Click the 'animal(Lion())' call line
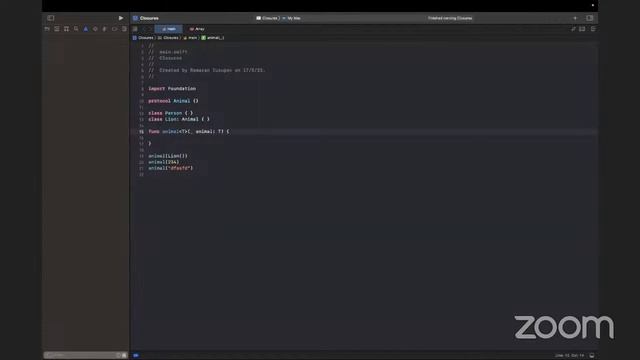The width and height of the screenshot is (640, 360). 168,156
